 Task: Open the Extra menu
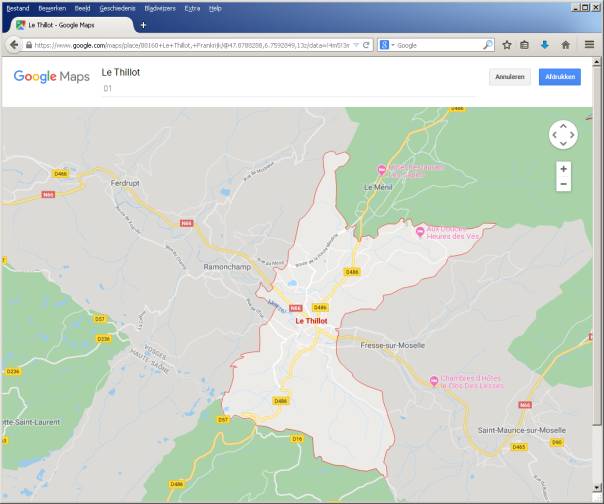192,8
